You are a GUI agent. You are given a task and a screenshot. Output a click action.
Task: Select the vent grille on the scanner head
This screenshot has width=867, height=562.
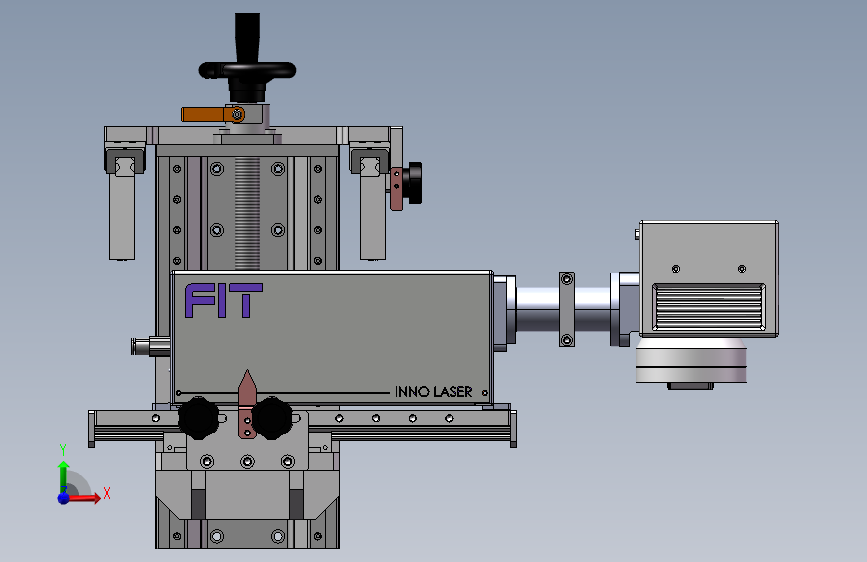click(709, 307)
